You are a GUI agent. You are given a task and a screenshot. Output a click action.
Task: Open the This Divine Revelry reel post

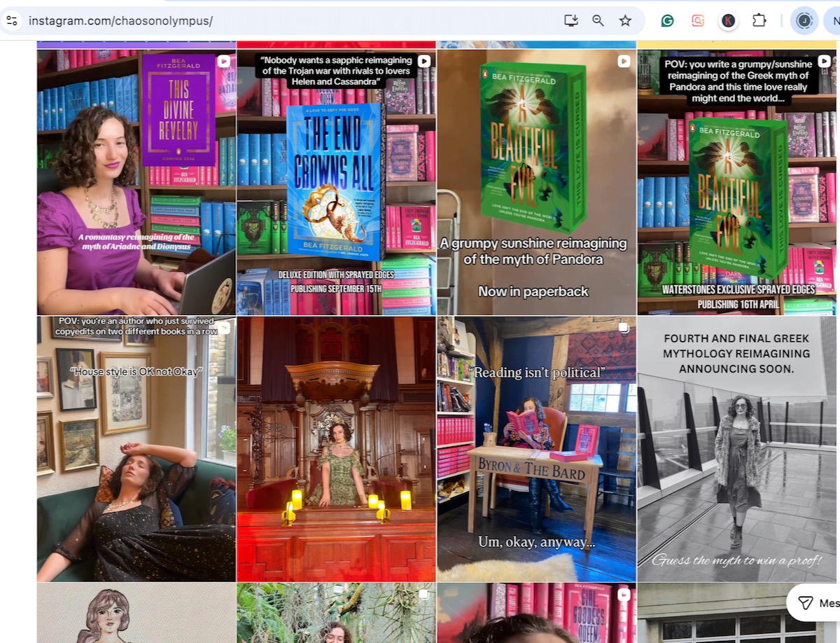tap(136, 182)
